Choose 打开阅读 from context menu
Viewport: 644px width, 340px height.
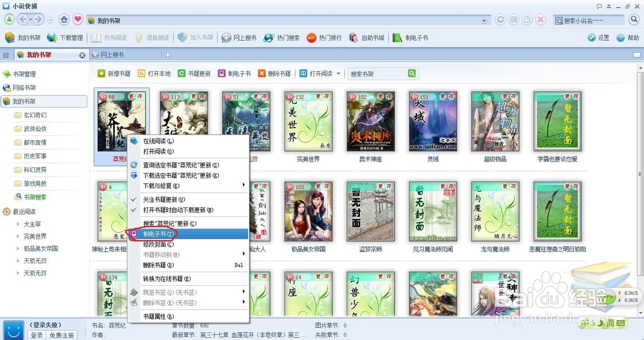189,151
